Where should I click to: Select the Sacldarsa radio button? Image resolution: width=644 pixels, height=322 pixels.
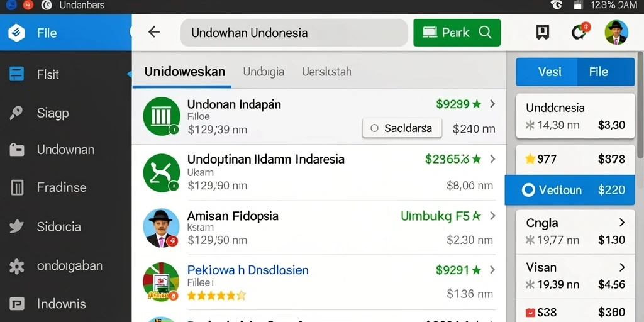tap(374, 128)
